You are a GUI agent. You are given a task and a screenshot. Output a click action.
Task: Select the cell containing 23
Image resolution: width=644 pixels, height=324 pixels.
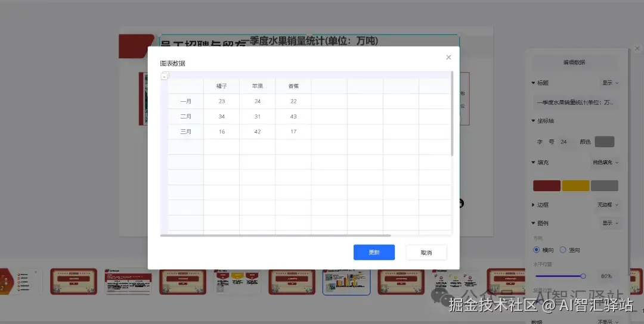point(222,101)
